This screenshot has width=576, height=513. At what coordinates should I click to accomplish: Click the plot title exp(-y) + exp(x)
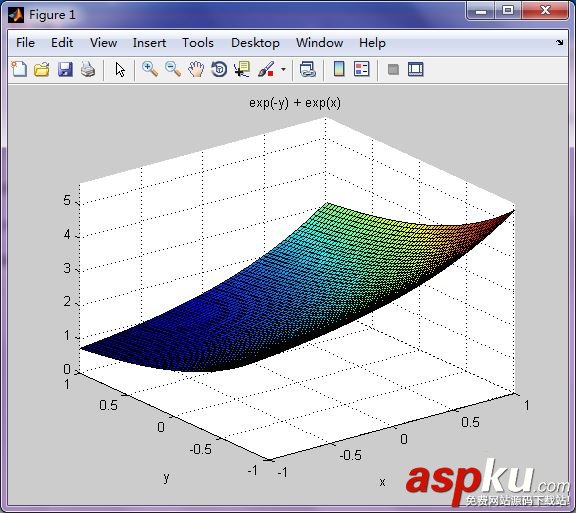(295, 103)
